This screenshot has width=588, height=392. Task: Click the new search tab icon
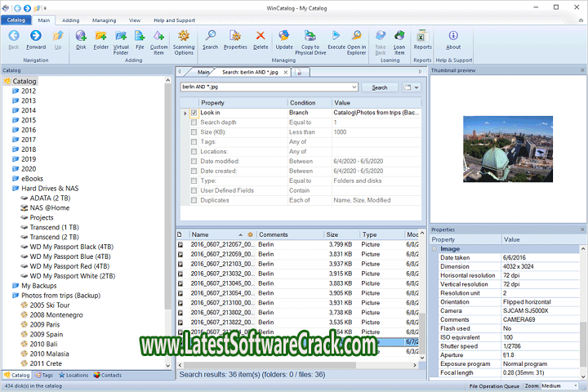299,73
